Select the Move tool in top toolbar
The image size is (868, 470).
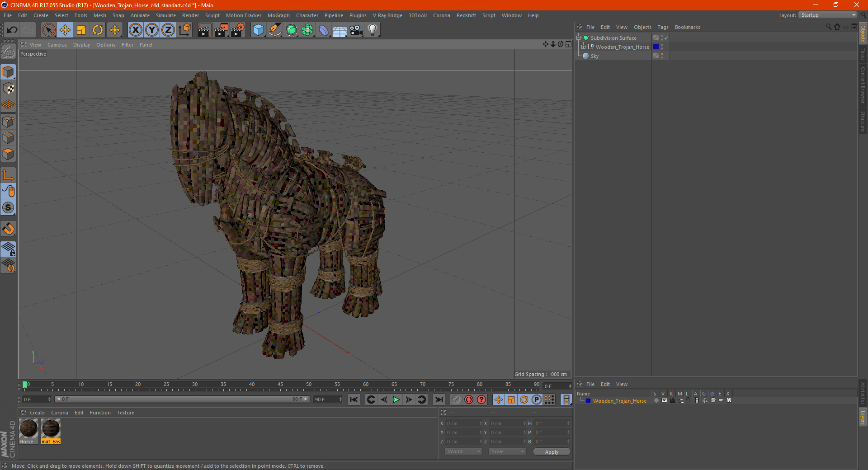65,30
